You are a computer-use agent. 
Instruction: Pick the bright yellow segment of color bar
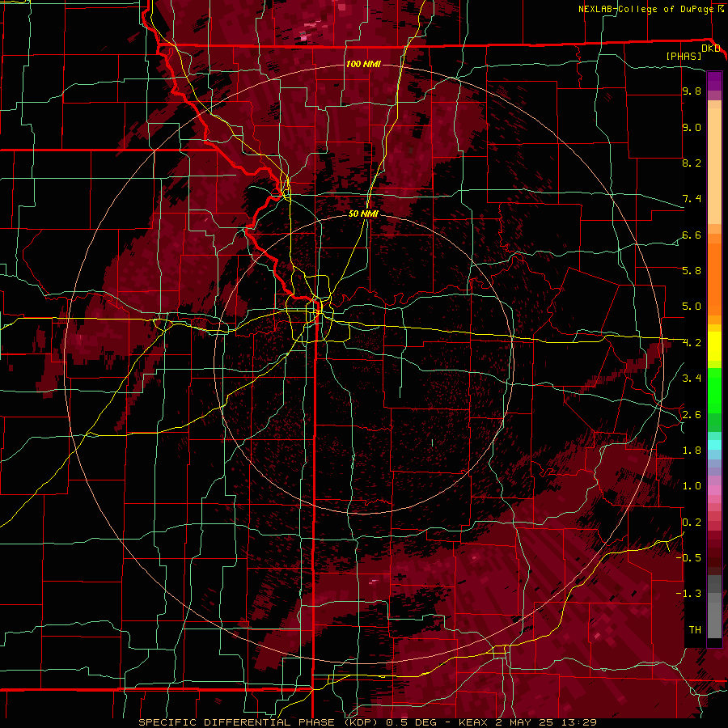click(x=714, y=346)
